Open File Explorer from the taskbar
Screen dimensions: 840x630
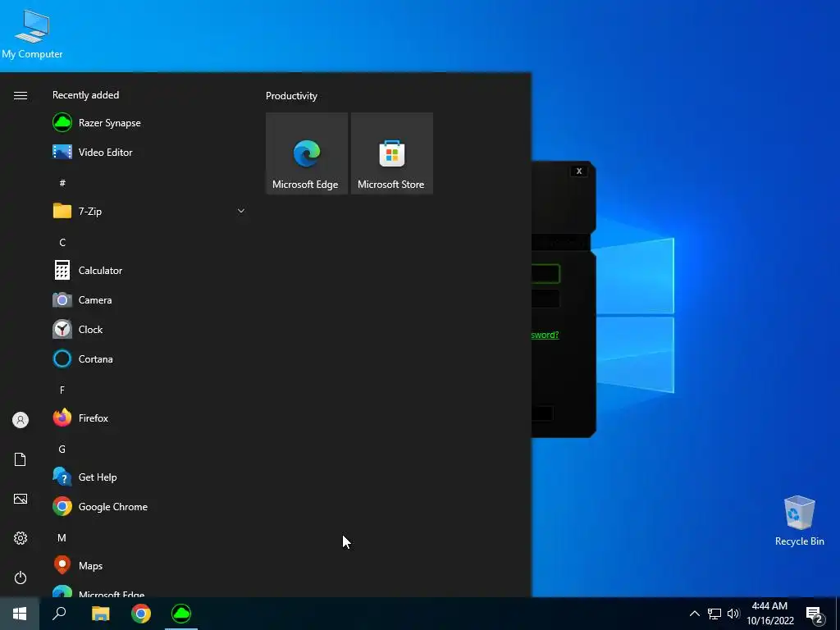click(x=100, y=614)
